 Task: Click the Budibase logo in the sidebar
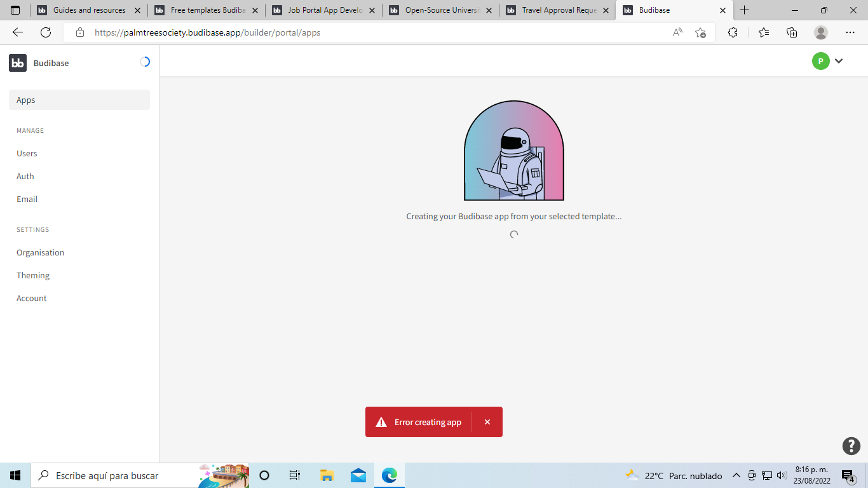coord(17,62)
